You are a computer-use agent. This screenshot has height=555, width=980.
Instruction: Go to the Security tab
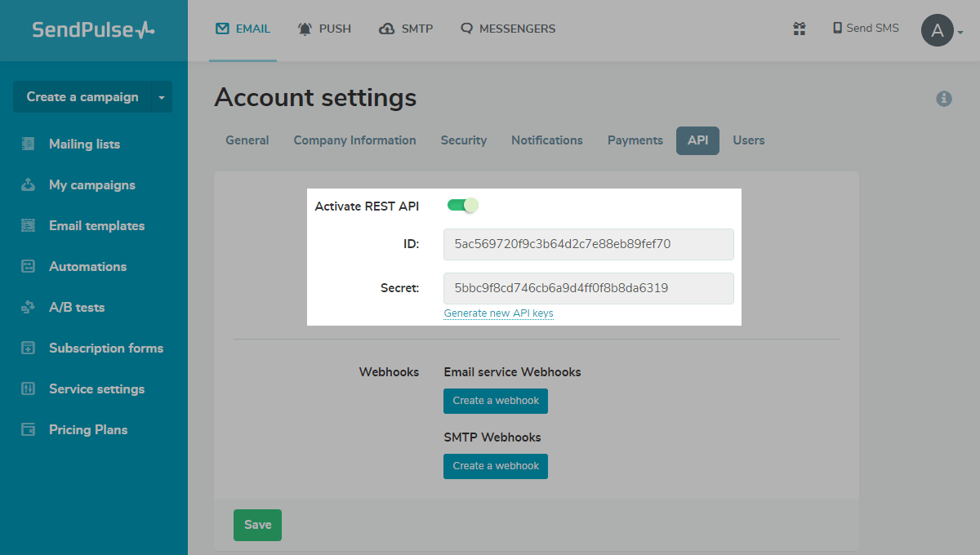(464, 140)
